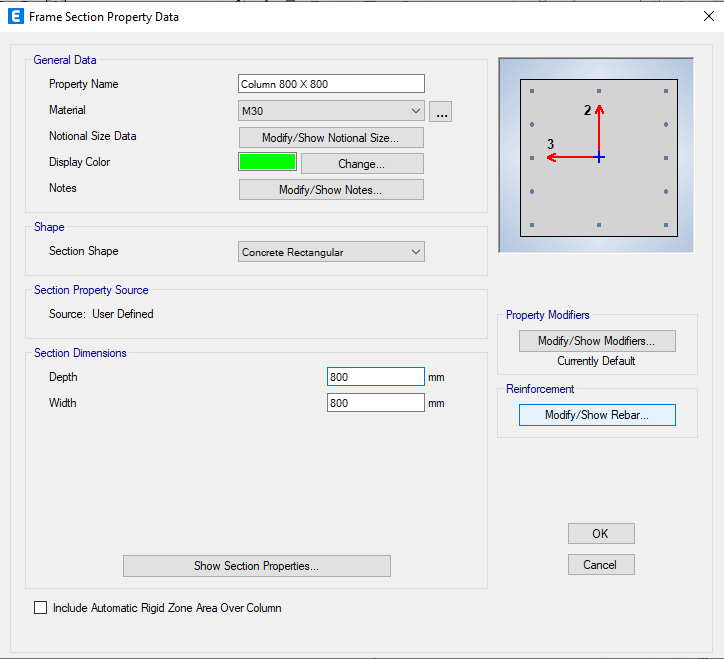
Task: Enable Include Automatic Rigid Zone Area checkbox
Action: click(41, 607)
